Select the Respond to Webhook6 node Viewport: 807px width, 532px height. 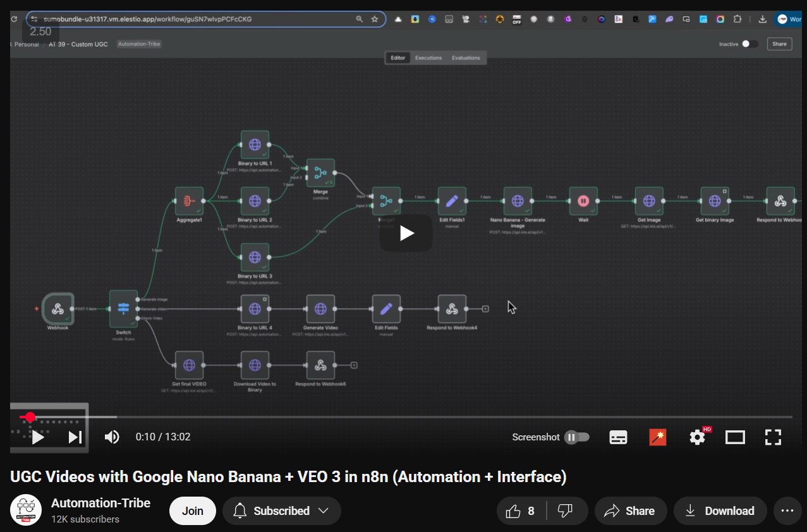coord(320,365)
